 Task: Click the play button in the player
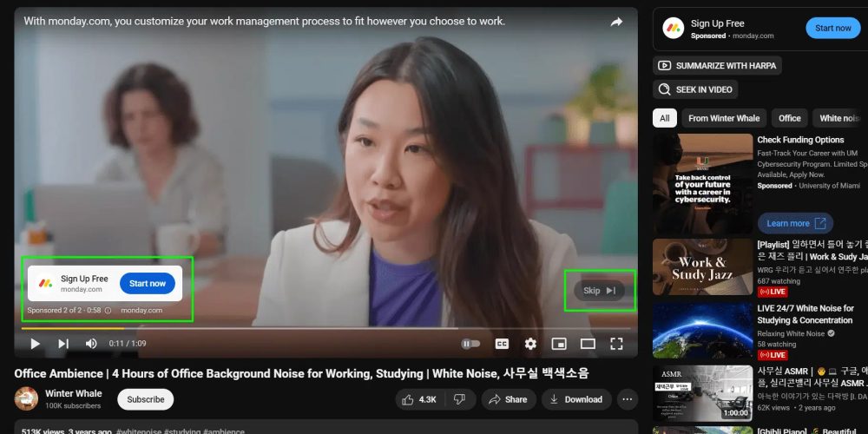pos(35,344)
